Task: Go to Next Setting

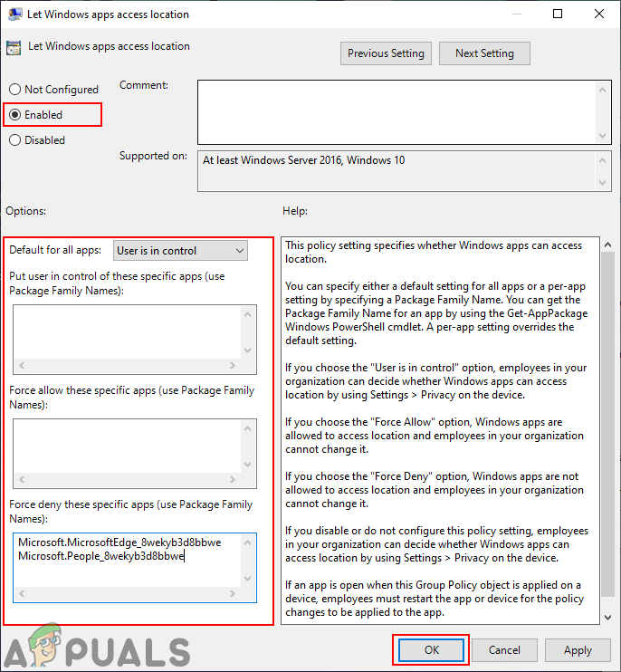Action: tap(484, 53)
